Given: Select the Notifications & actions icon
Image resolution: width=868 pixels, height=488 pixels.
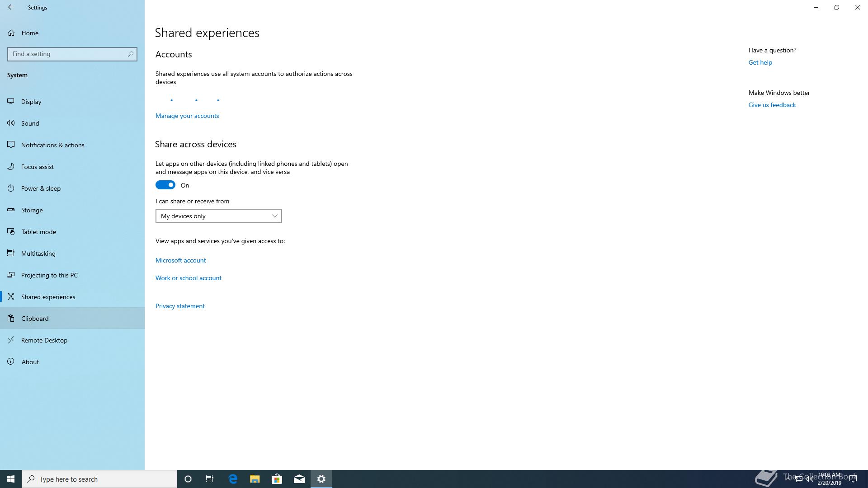Looking at the screenshot, I should (x=11, y=145).
